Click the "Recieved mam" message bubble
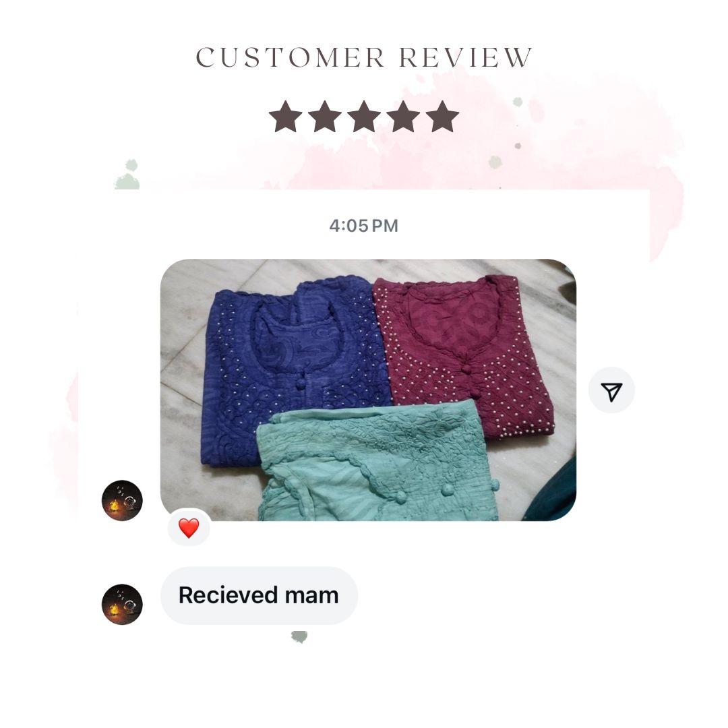Image resolution: width=728 pixels, height=728 pixels. 259,595
